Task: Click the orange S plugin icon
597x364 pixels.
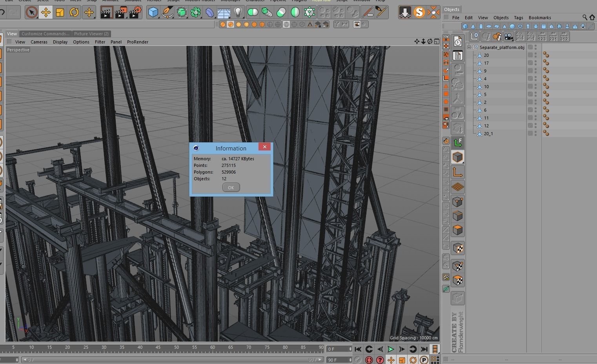Action: pos(419,12)
